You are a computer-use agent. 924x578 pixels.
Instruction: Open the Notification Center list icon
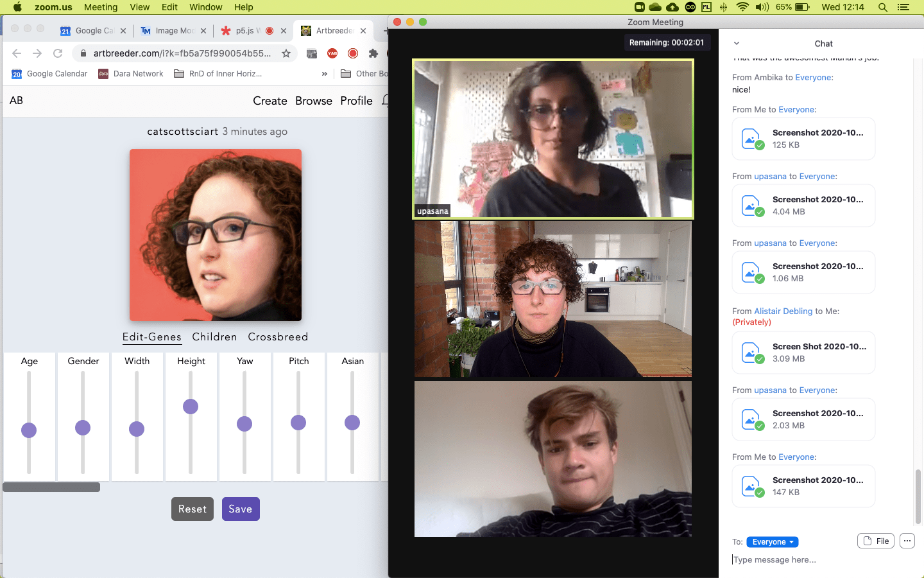pyautogui.click(x=903, y=7)
